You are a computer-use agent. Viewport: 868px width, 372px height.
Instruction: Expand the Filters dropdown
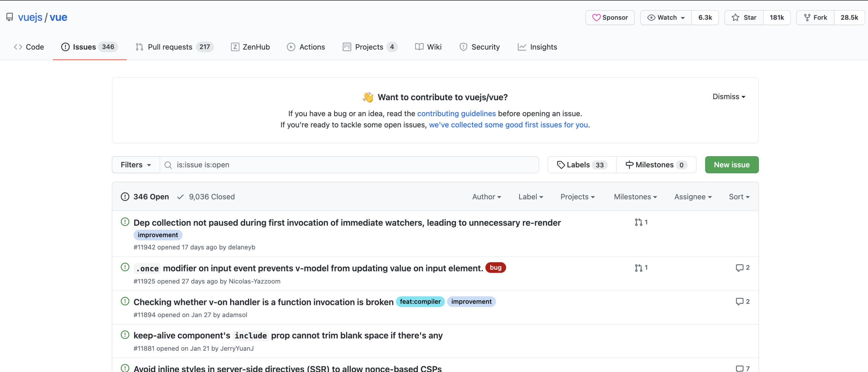point(136,165)
